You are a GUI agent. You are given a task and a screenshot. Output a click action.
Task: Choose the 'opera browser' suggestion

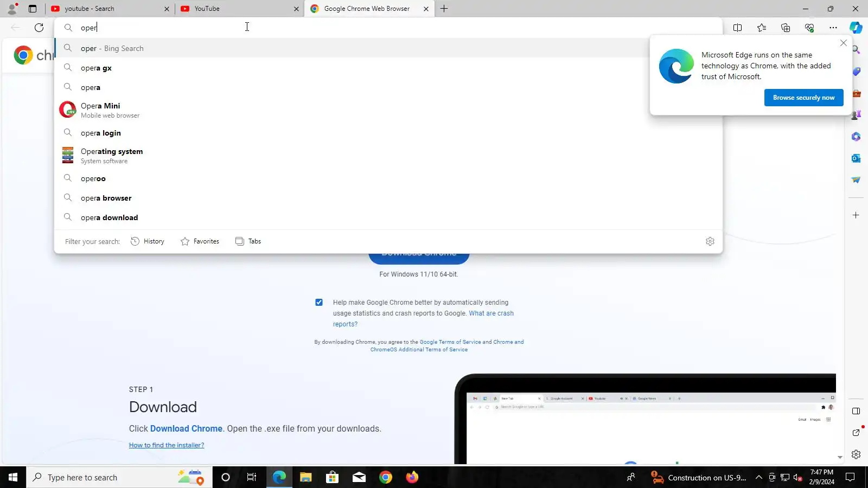(388, 198)
